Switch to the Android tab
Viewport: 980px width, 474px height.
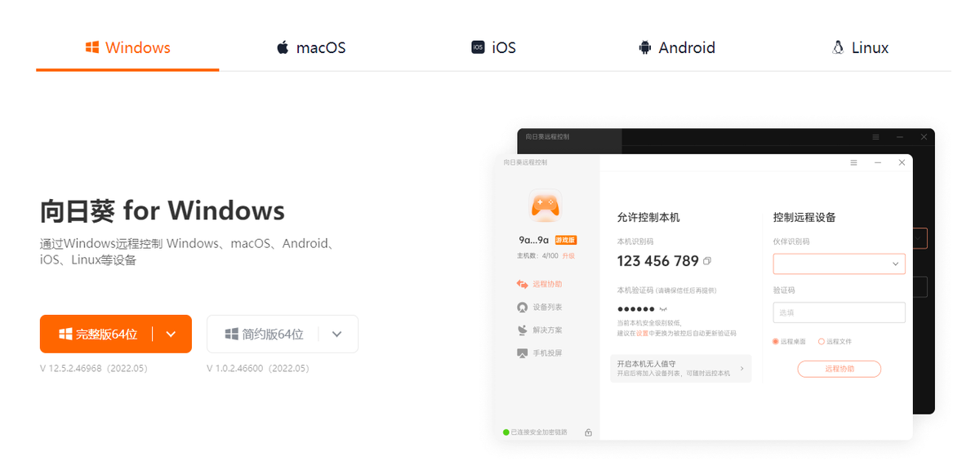(676, 47)
